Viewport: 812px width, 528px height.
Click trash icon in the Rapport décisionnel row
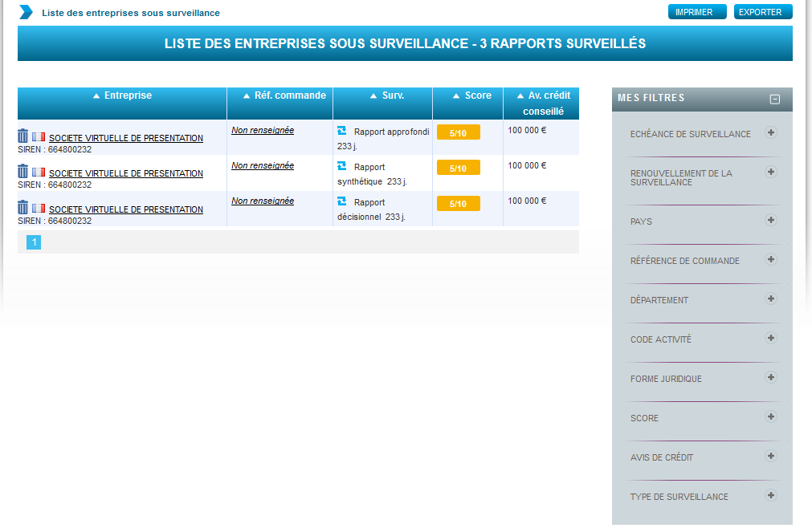click(23, 208)
